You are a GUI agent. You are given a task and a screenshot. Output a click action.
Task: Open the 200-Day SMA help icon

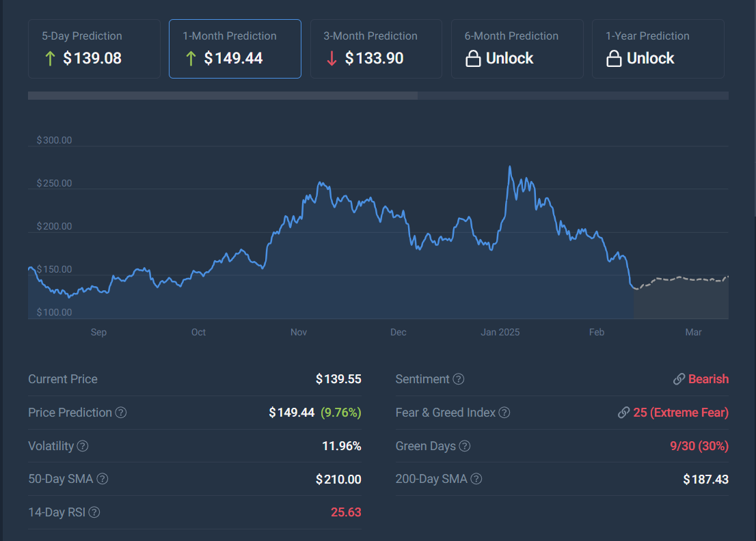(x=476, y=479)
